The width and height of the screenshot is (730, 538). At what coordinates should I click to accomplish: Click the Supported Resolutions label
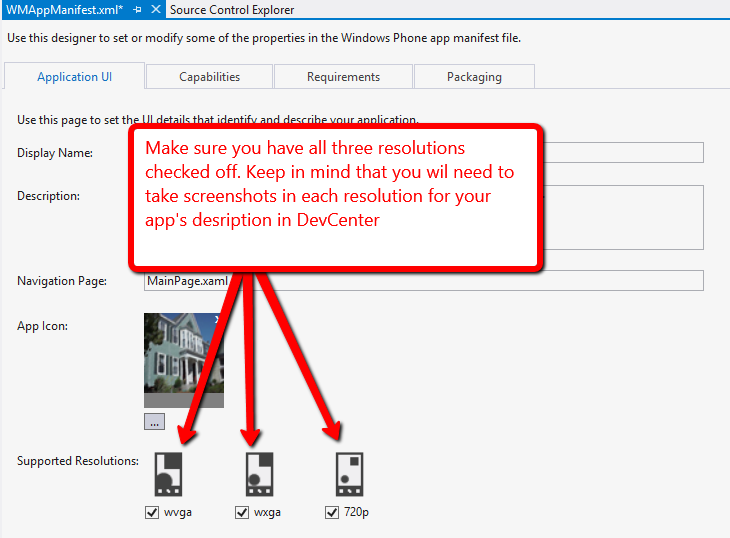[77, 461]
